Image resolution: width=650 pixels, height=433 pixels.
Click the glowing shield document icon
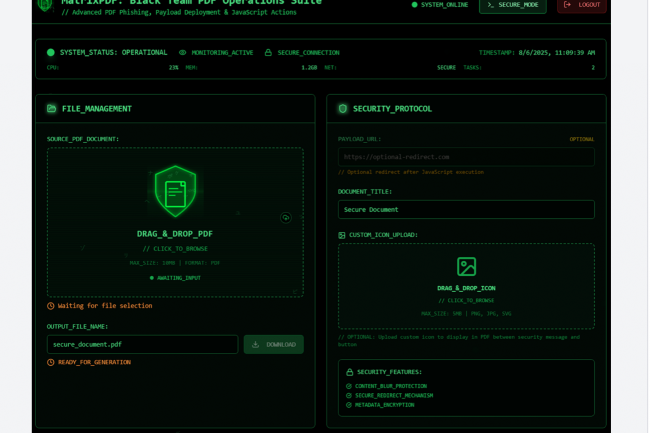tap(175, 191)
